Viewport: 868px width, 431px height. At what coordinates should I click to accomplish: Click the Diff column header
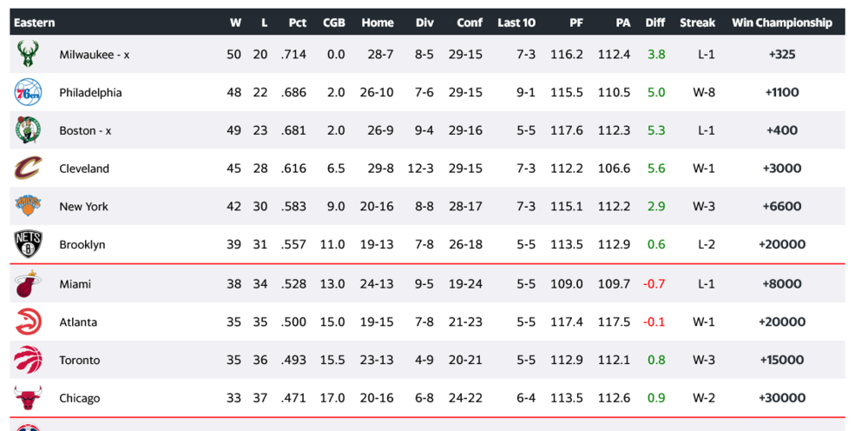tap(655, 23)
